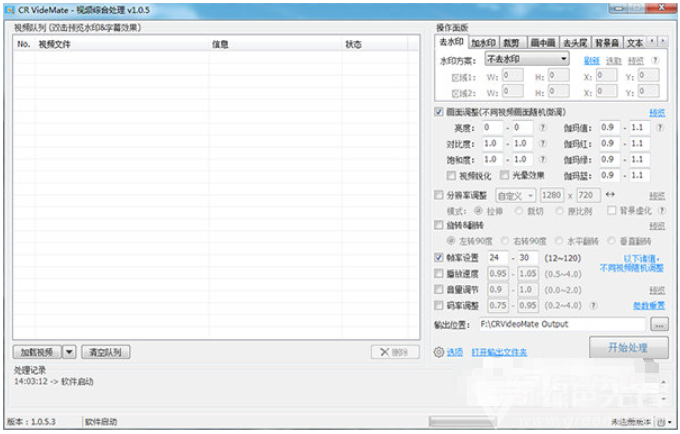680x434 pixels.
Task: Expand the arrow next to 加载视频
Action: coord(69,352)
